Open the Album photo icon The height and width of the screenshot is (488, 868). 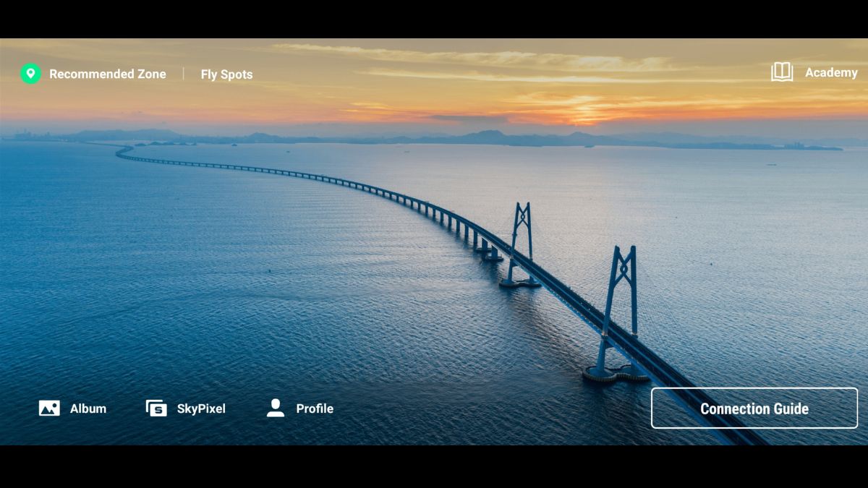[48, 408]
